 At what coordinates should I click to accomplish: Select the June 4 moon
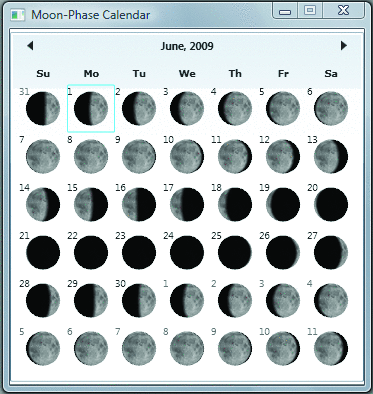(x=235, y=108)
